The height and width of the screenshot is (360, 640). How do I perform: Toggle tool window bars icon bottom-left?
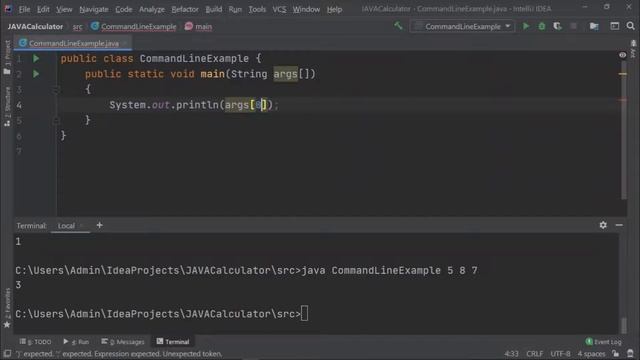click(x=7, y=354)
